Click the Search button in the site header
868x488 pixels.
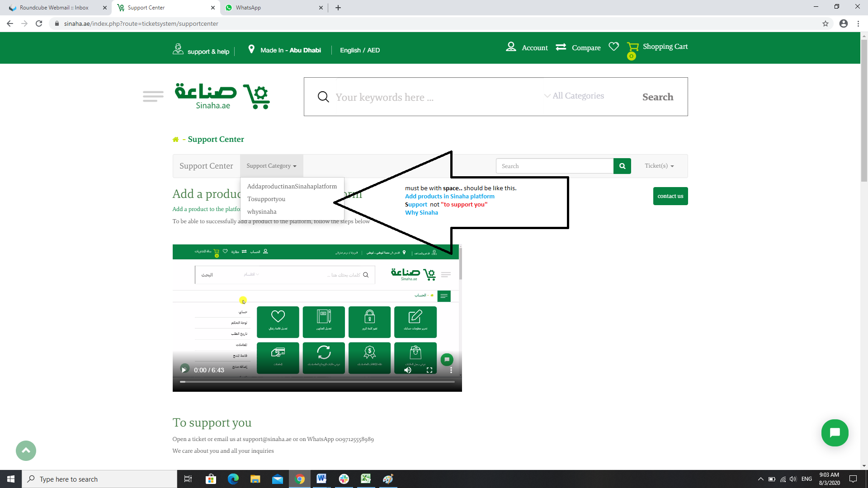pyautogui.click(x=658, y=97)
